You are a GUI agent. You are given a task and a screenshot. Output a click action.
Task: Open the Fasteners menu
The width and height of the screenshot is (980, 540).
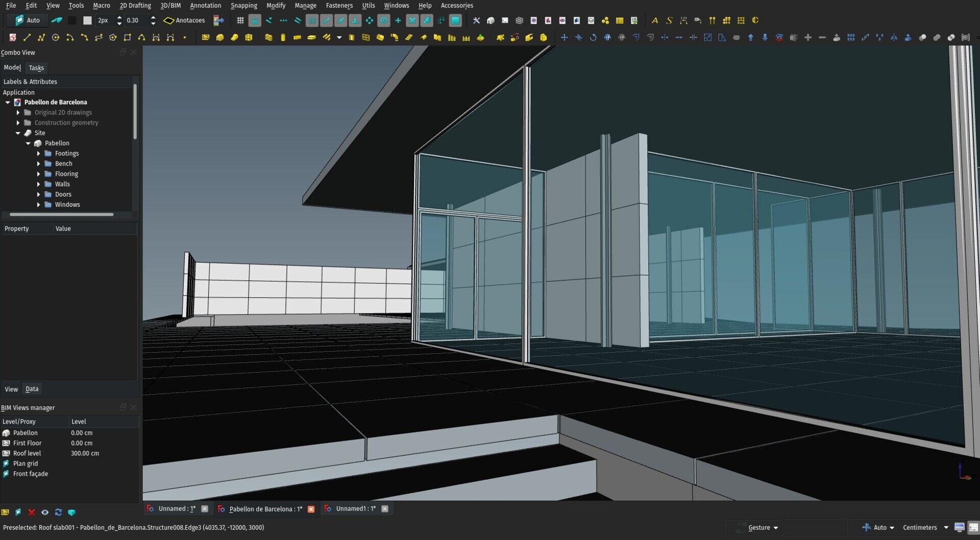(x=339, y=5)
